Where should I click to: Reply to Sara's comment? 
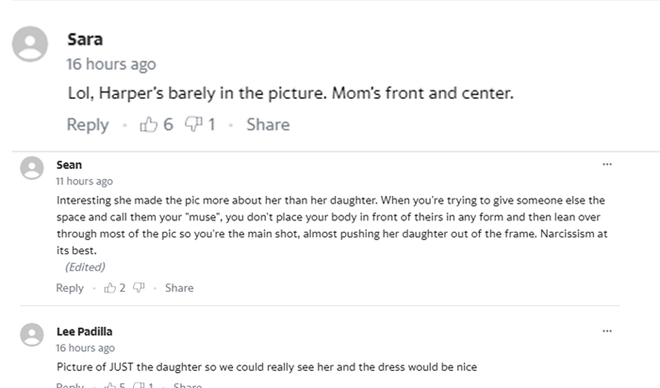88,125
